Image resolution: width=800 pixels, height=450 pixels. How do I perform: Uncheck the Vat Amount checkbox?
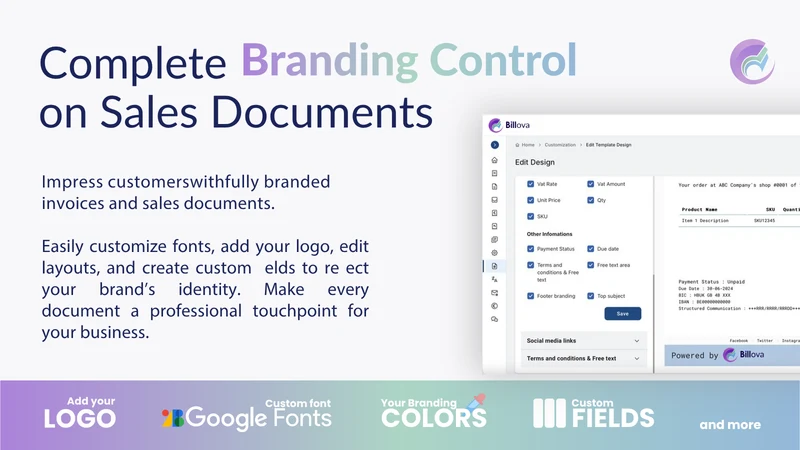[590, 184]
